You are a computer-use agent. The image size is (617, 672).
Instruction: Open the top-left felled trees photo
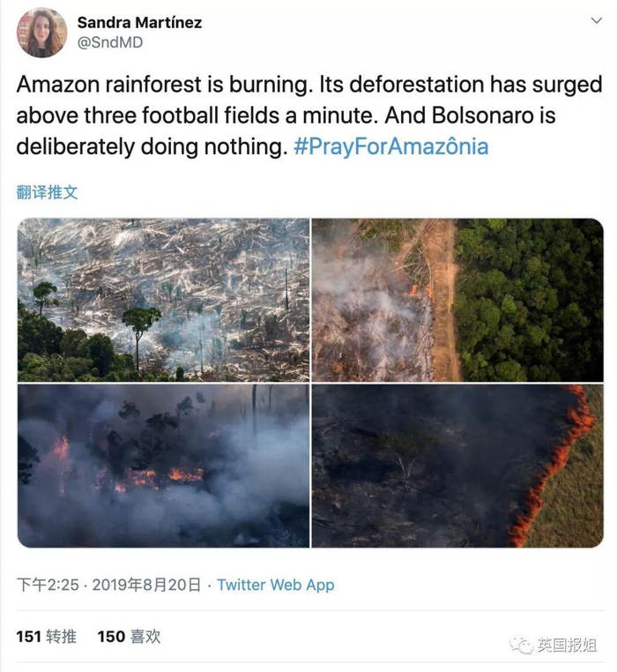[x=164, y=300]
